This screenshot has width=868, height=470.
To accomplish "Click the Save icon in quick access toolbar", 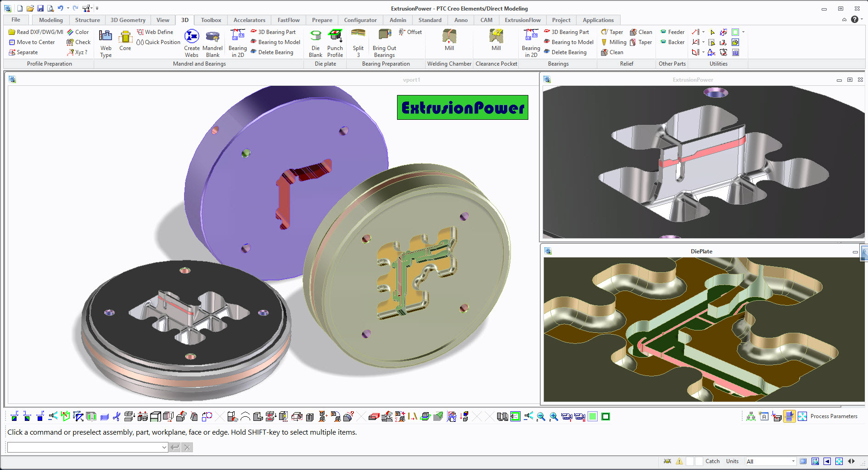I will (40, 8).
